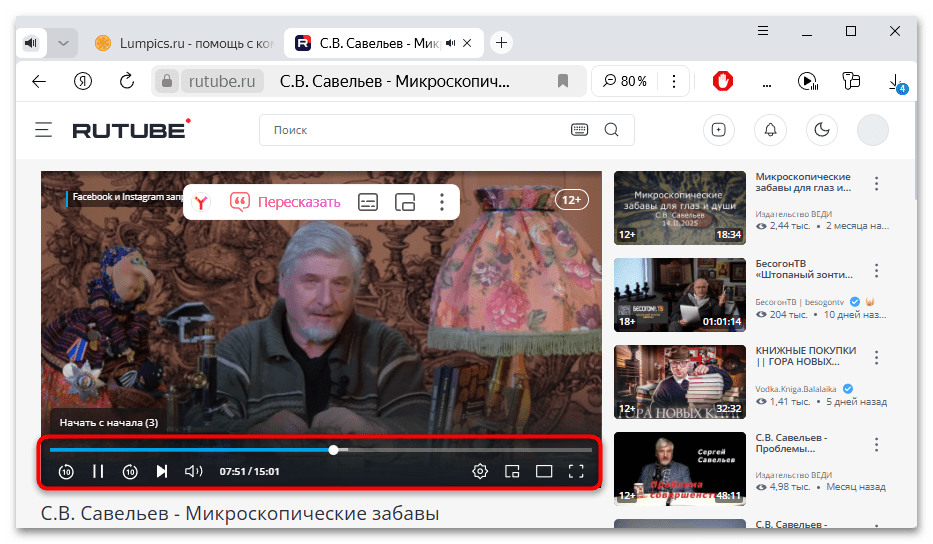Open options for 'Микроскопические забавы для глаз' video
This screenshot has height=544, width=933.
tap(876, 184)
